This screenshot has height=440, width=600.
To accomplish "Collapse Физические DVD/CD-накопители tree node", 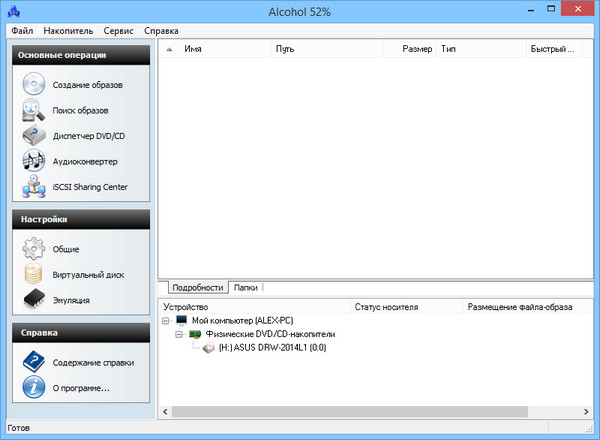I will pyautogui.click(x=180, y=334).
